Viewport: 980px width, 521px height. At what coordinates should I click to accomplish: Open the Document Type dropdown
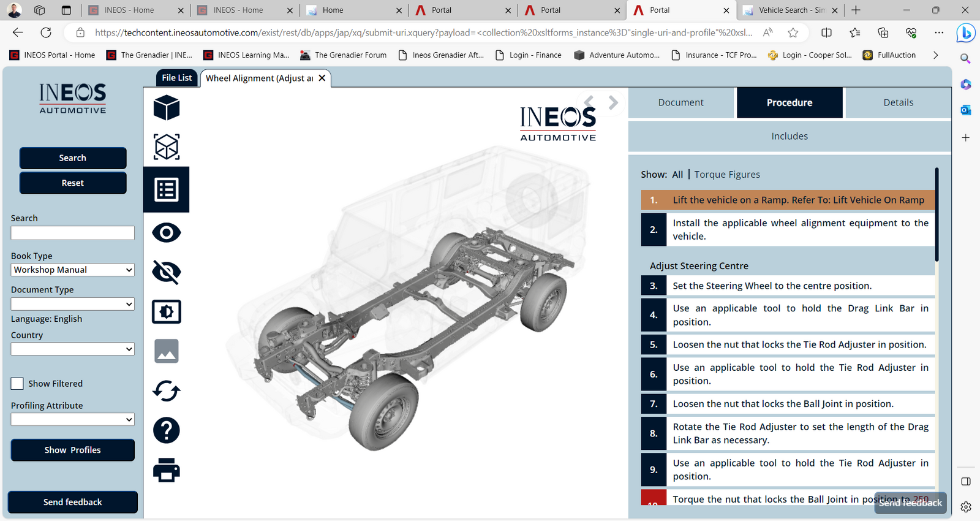click(73, 304)
